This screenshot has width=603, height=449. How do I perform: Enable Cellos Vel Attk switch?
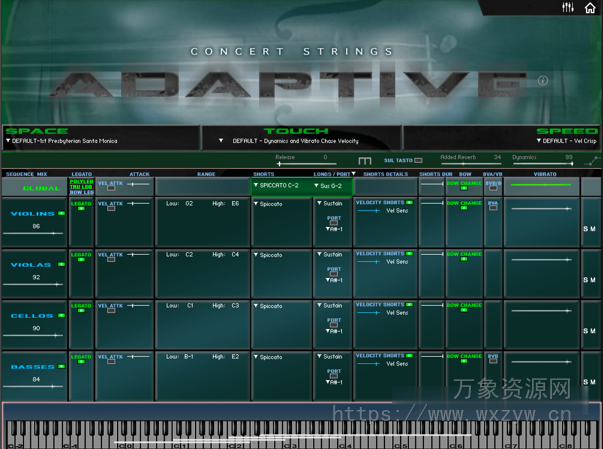pos(111,311)
